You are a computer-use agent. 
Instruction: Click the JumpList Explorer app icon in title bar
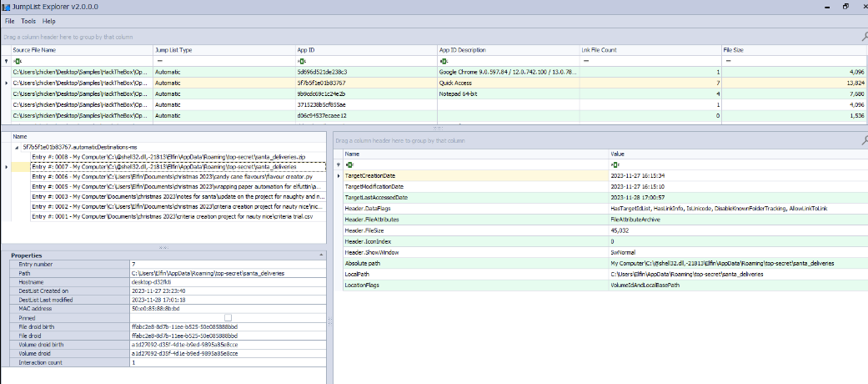(7, 7)
